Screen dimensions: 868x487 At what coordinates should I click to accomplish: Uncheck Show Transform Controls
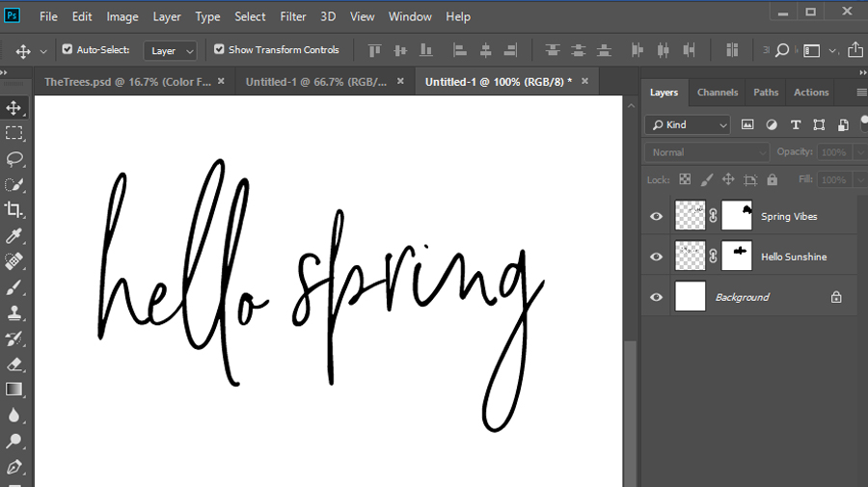(x=219, y=49)
